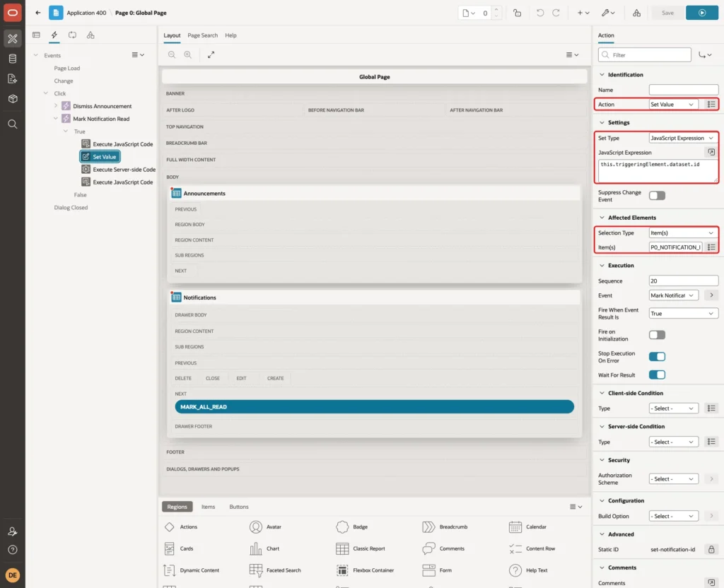724x588 pixels.
Task: Click the MARK_ALL_READ button in layout
Action: point(374,407)
